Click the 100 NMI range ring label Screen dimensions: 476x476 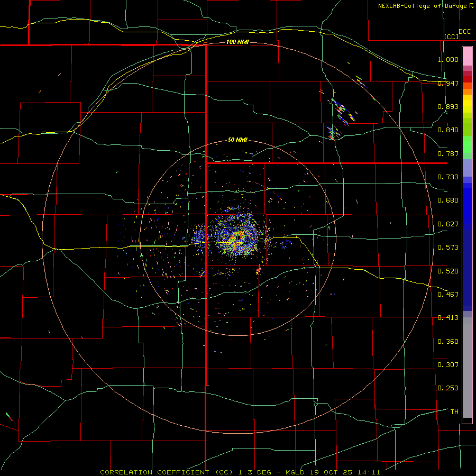pos(237,42)
